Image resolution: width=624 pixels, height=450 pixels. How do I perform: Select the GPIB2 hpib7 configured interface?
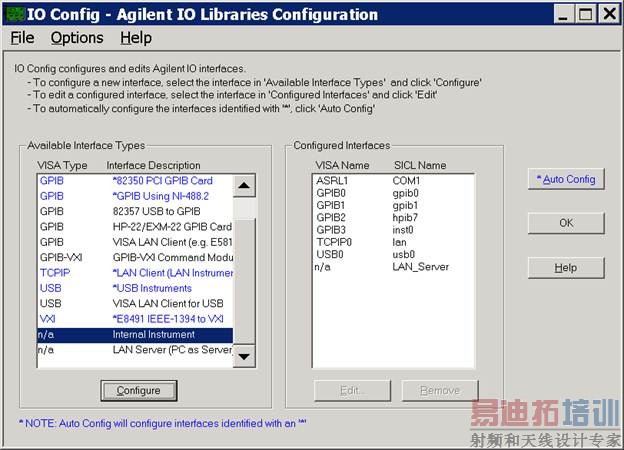point(393,218)
